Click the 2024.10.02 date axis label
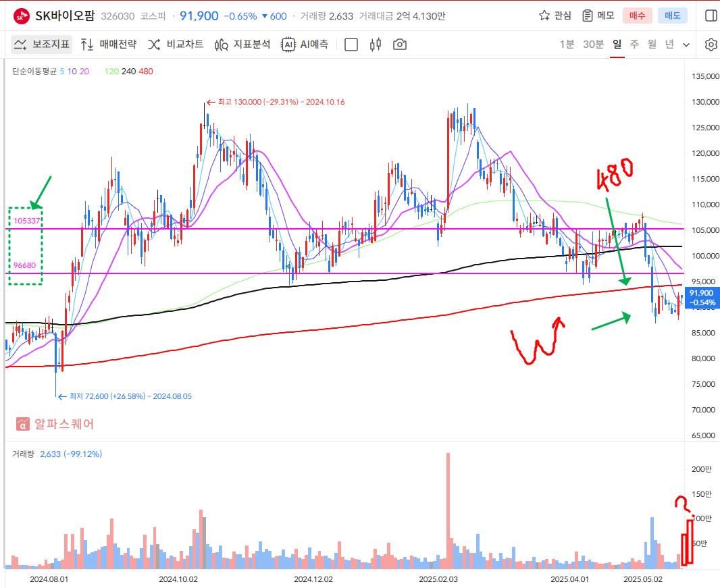Viewport: 720px width, 588px height. (x=178, y=579)
